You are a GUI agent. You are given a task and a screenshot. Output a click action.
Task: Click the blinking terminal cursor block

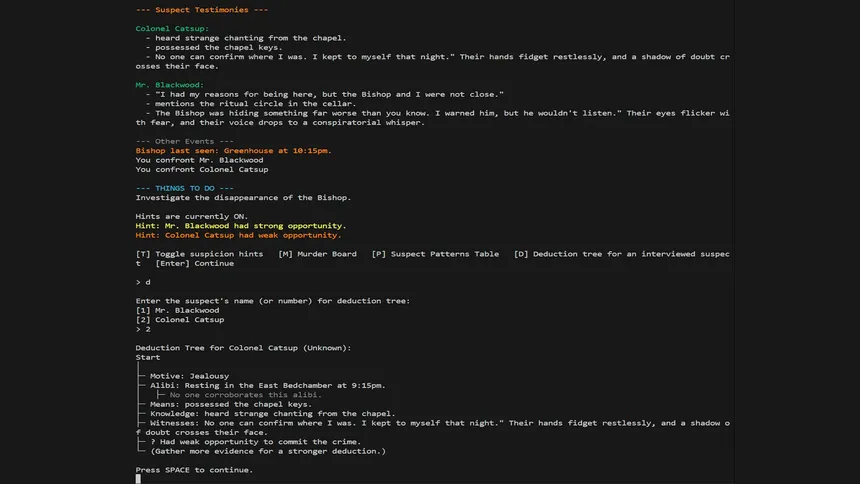pyautogui.click(x=138, y=479)
